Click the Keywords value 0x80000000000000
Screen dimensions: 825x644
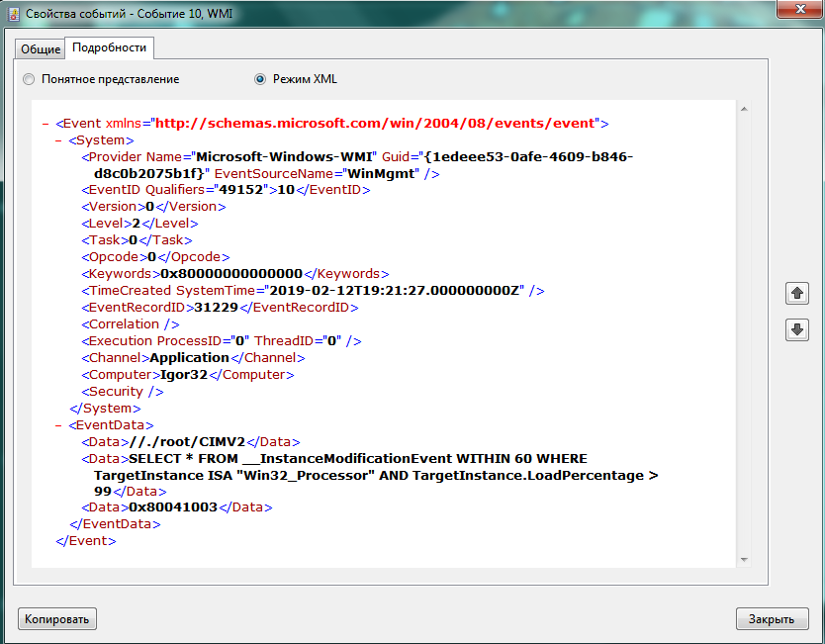click(231, 274)
